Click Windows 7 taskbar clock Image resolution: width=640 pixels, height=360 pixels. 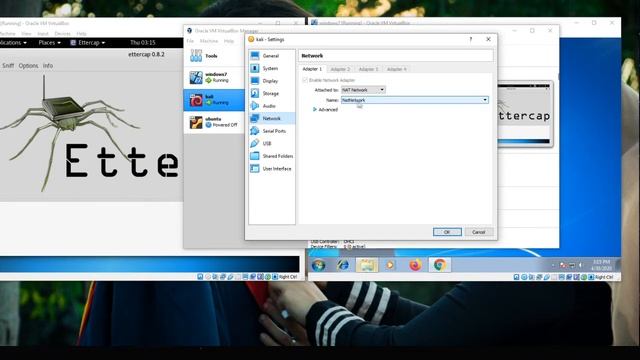[x=601, y=265]
